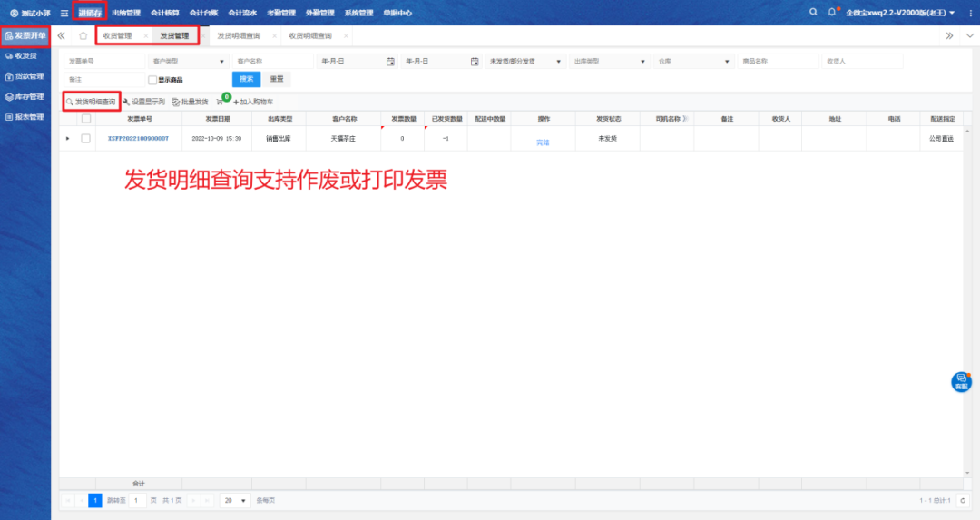Open calendar picker for the first date field
The height and width of the screenshot is (520, 980).
[390, 62]
